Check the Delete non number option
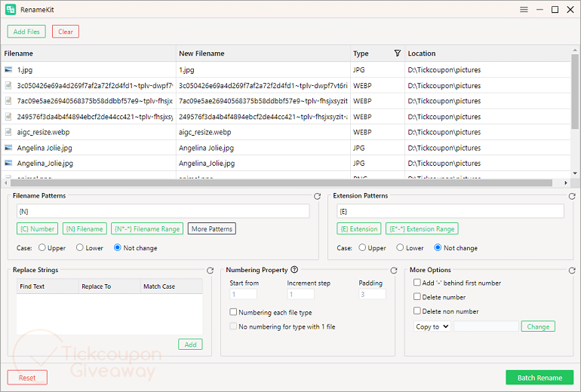581x392 pixels. pos(417,311)
